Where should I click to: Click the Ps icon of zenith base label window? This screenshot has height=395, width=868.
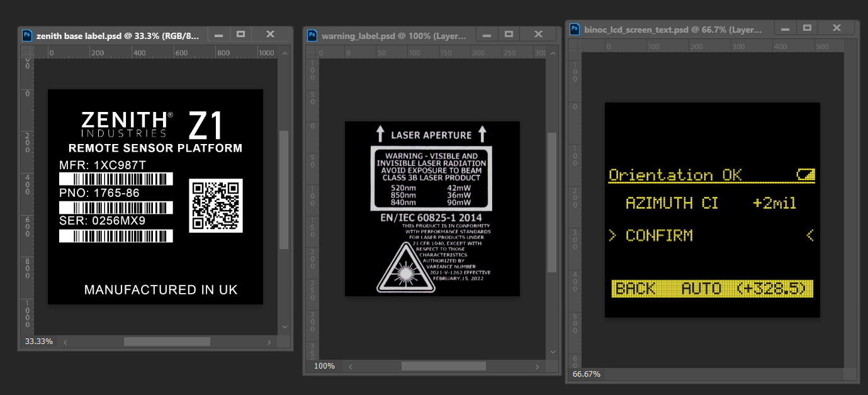(x=27, y=35)
